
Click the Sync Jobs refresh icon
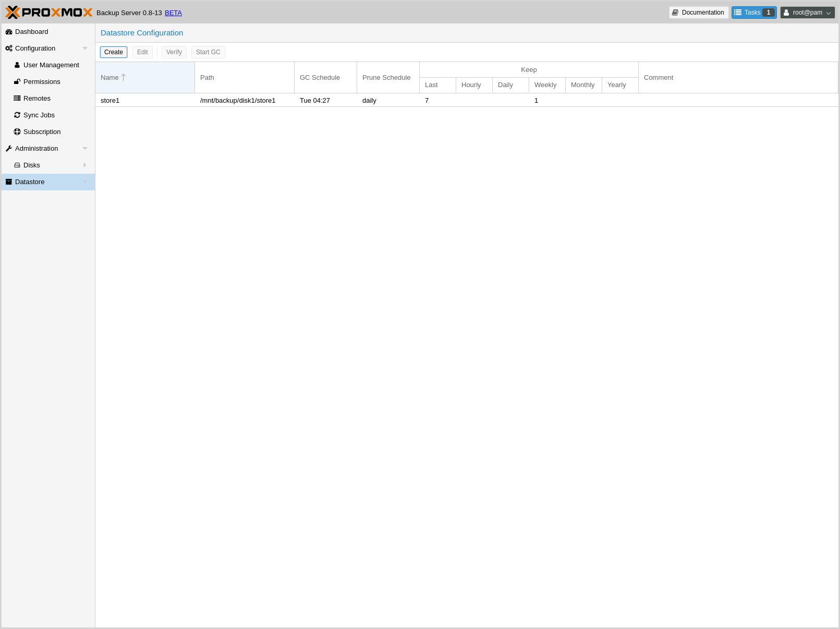point(17,115)
